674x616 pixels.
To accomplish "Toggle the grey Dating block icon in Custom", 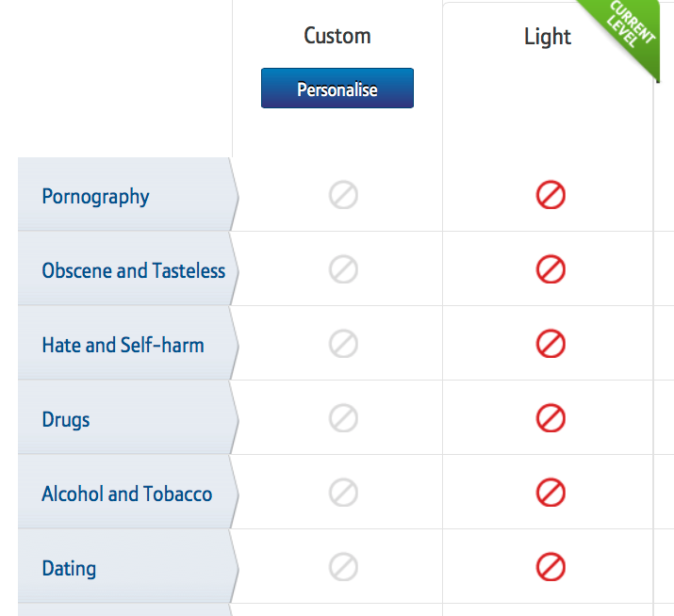I will tap(343, 567).
